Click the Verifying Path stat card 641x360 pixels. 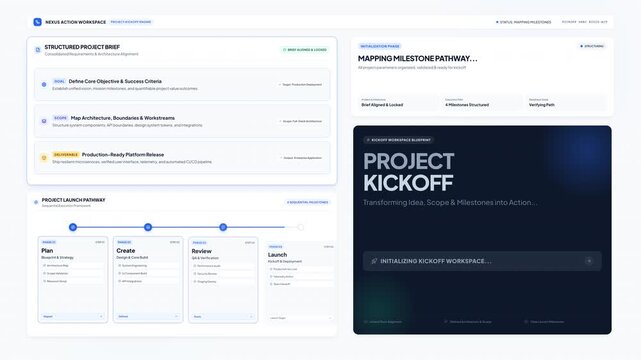[566, 103]
